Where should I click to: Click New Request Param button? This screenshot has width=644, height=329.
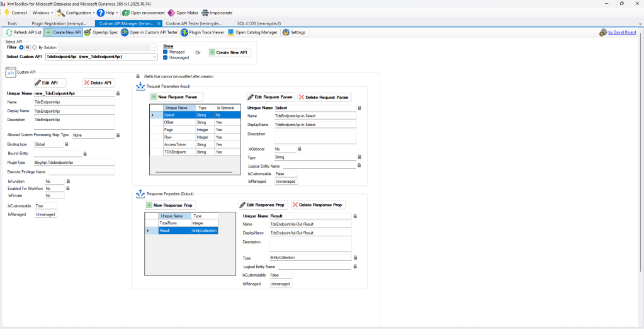coord(177,97)
